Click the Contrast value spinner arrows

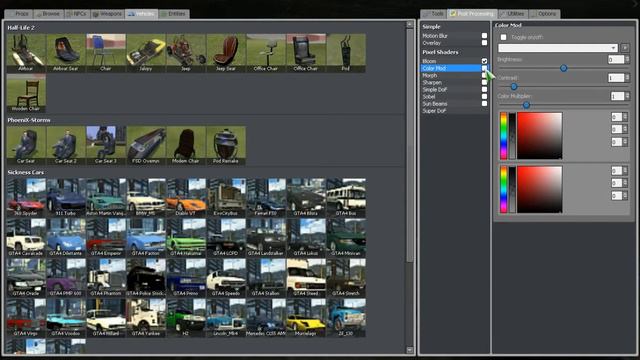pos(627,78)
